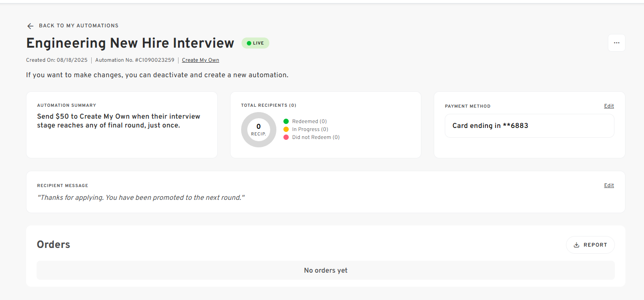Go back to My Automations
Screen dimensions: 644x300
click(78, 26)
